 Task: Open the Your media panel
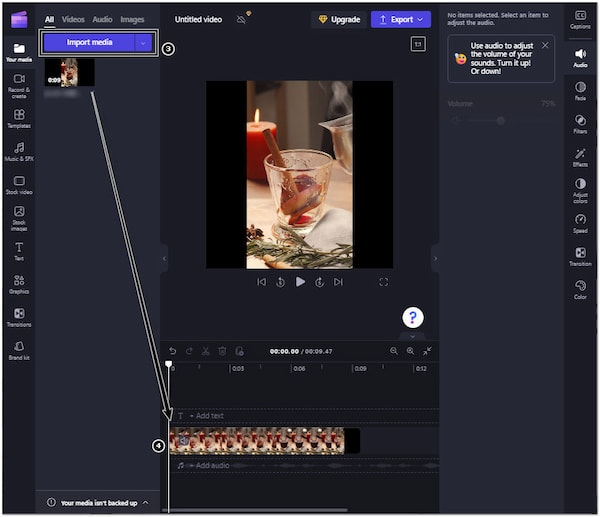(19, 52)
